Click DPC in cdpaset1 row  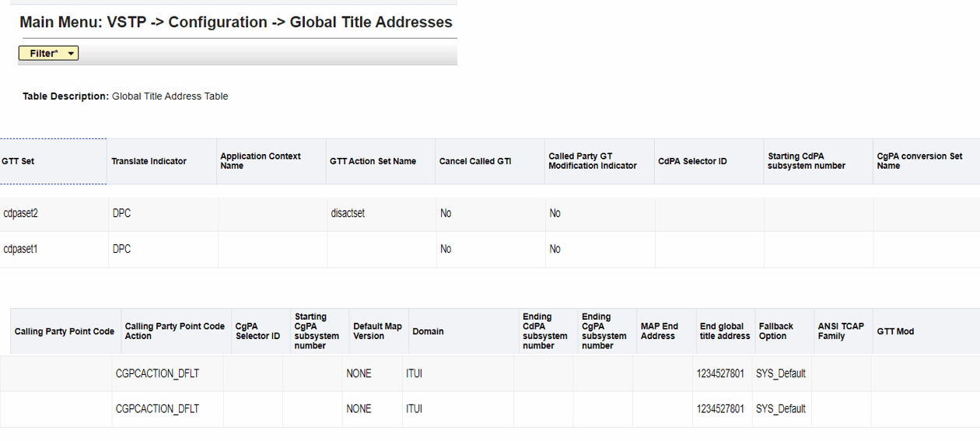pos(122,249)
